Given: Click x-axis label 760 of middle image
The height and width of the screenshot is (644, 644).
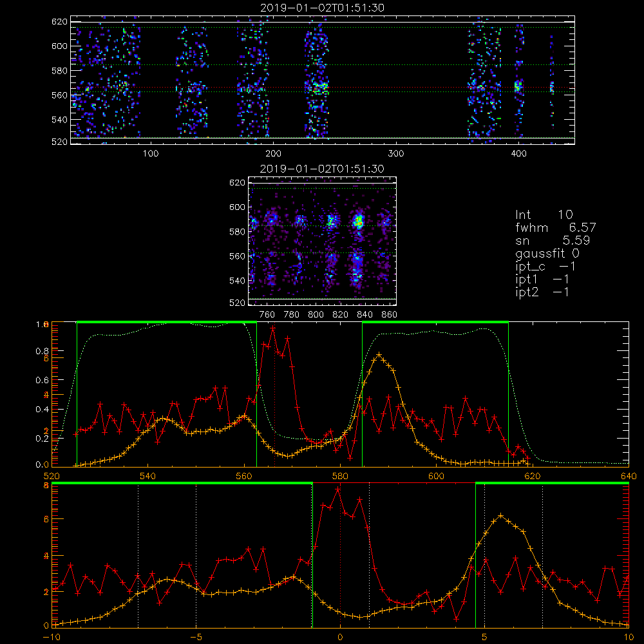Looking at the screenshot, I should (x=267, y=315).
